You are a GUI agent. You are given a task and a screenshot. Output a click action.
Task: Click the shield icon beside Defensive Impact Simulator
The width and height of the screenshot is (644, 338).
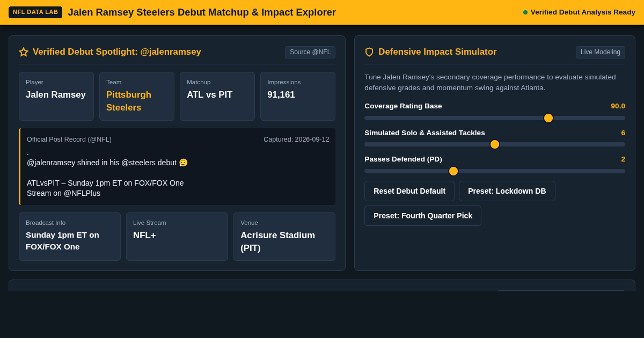[x=369, y=52]
